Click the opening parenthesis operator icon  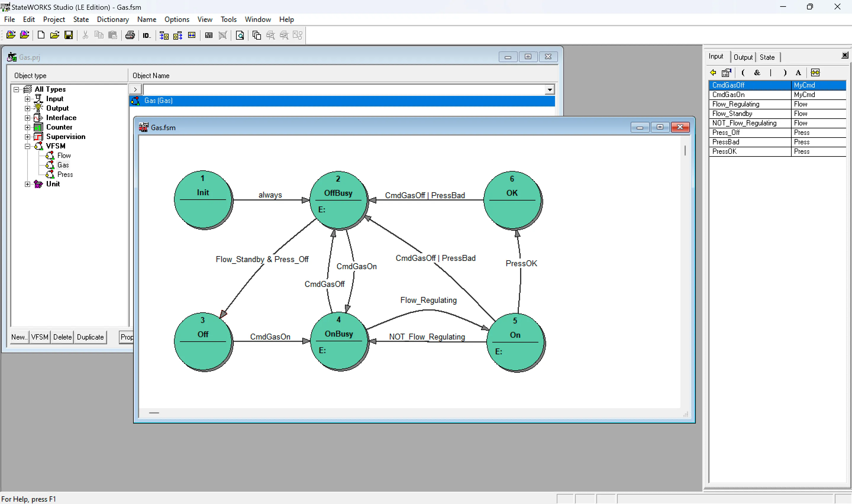point(743,72)
